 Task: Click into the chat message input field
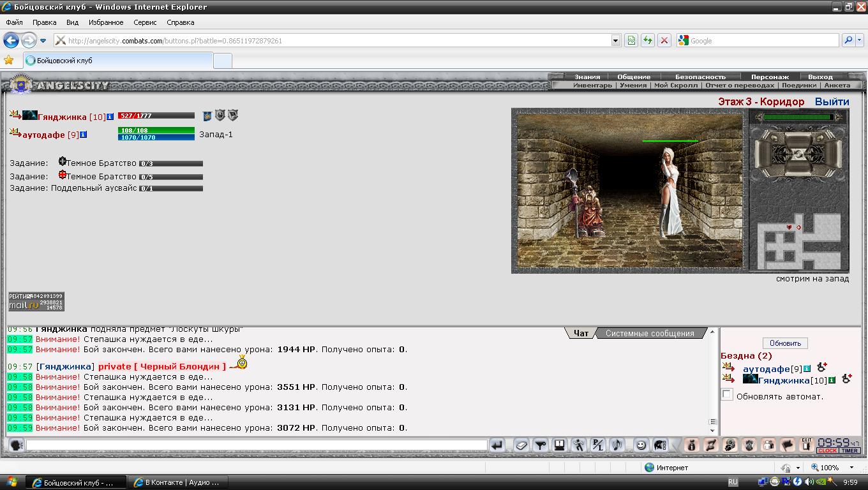[x=257, y=445]
